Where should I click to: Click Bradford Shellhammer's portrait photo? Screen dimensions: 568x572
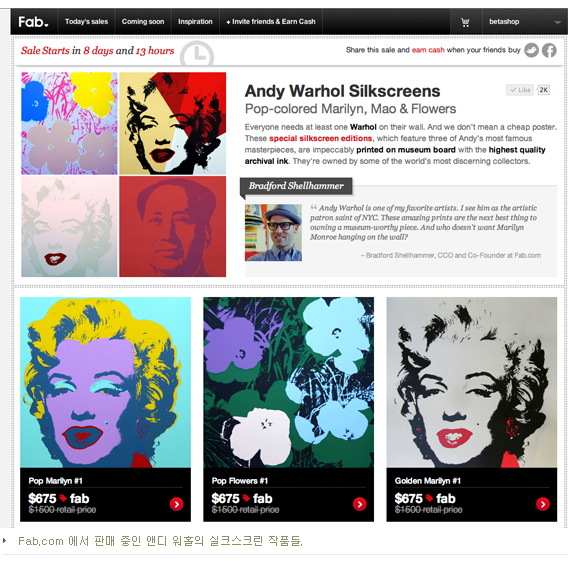(x=273, y=232)
